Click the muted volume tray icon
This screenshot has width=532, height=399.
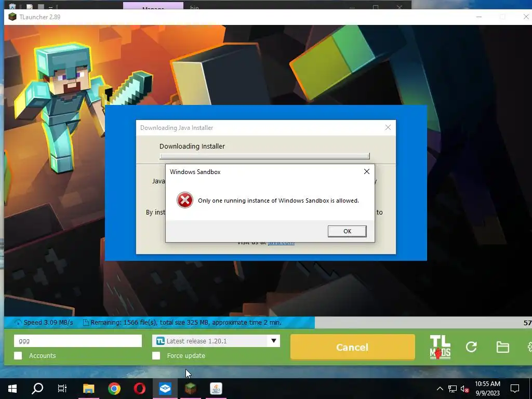coord(465,389)
